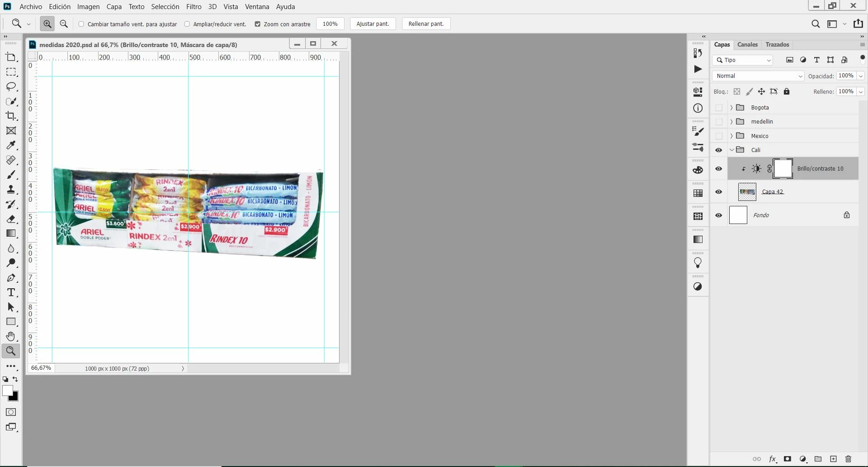Click the Zoom In mode icon

click(47, 24)
